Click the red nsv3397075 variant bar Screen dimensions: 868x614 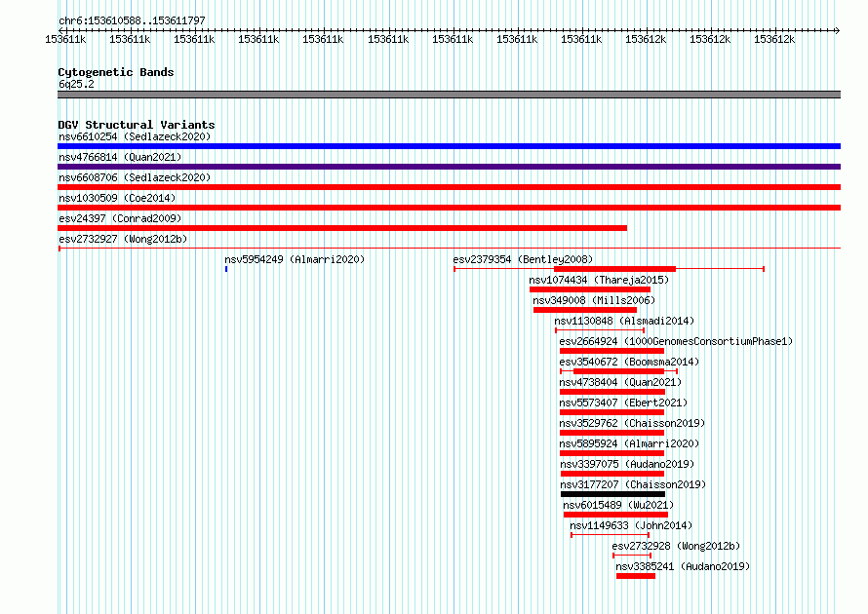(x=612, y=474)
